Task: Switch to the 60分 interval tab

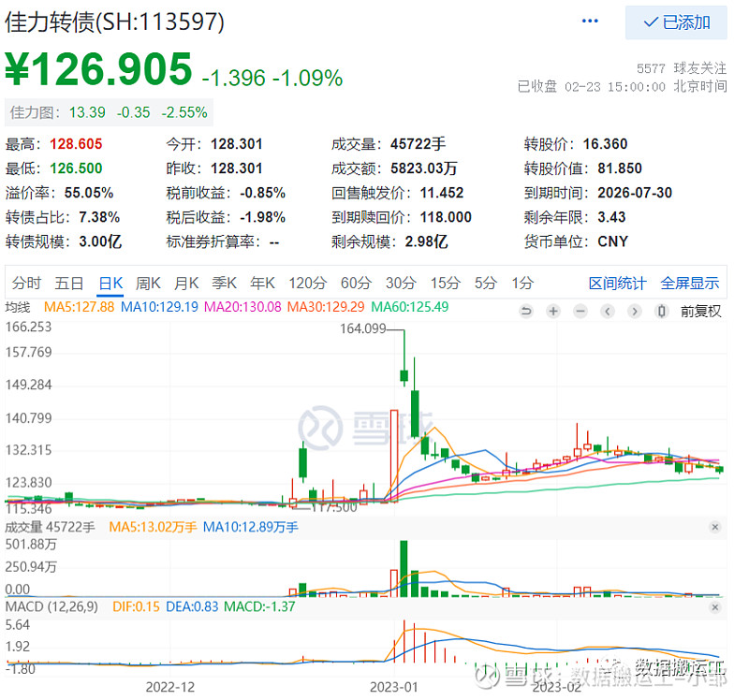Action: (x=356, y=284)
